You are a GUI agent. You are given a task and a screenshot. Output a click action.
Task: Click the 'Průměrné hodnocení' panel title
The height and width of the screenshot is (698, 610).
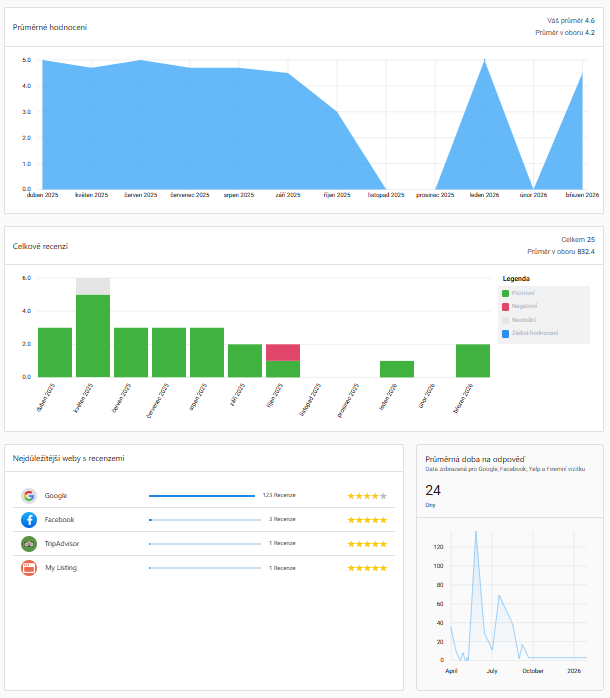coord(49,27)
